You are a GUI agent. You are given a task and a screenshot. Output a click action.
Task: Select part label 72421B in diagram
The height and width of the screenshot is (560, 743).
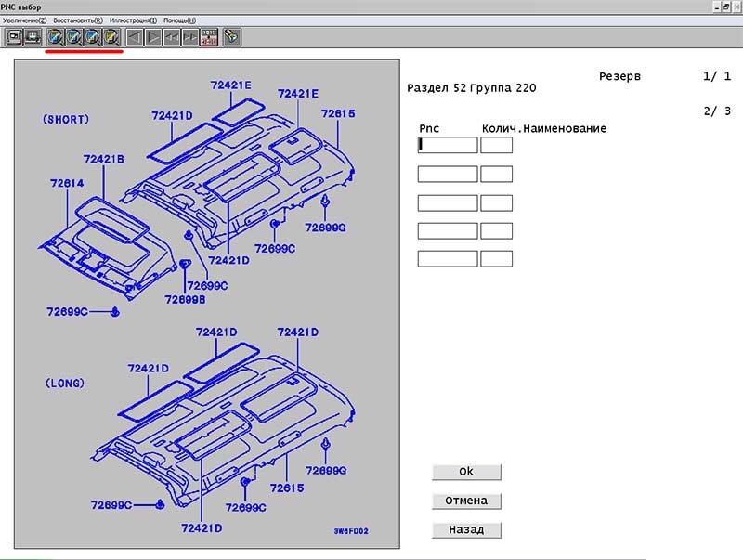point(104,159)
